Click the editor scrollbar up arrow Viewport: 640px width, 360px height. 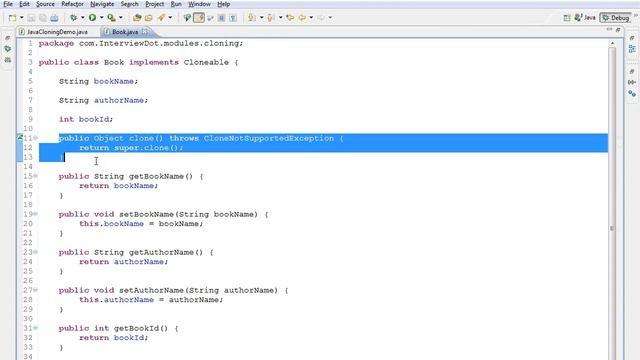612,43
